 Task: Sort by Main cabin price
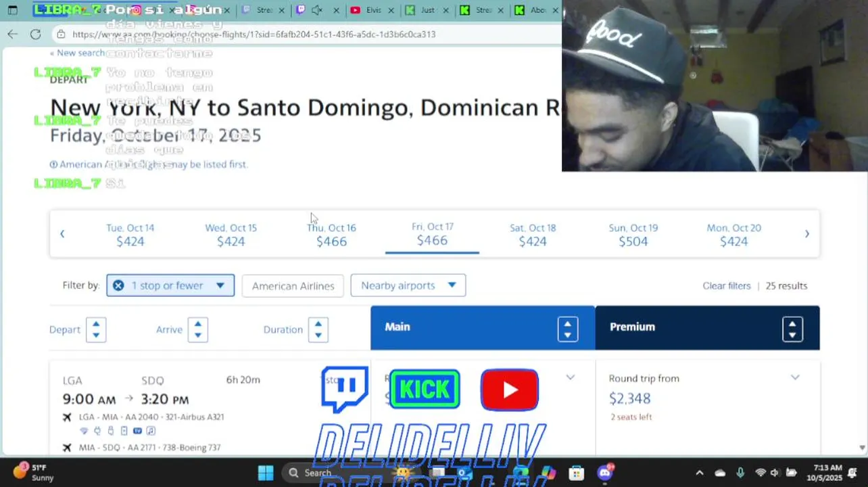pyautogui.click(x=568, y=329)
